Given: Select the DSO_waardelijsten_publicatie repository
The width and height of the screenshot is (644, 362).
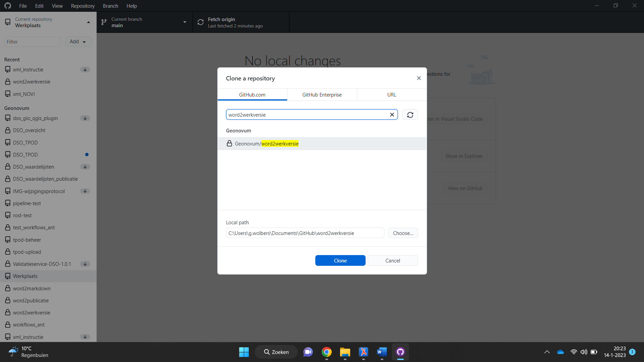Looking at the screenshot, I should tap(48, 179).
